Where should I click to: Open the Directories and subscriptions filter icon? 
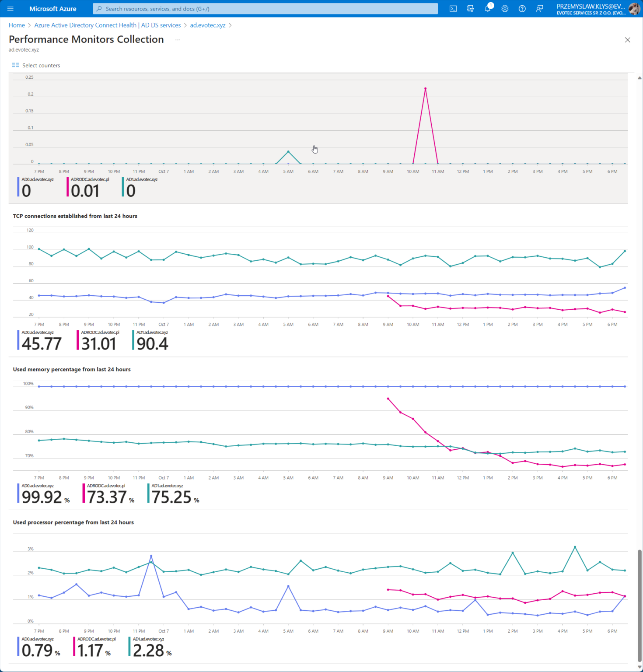[470, 9]
